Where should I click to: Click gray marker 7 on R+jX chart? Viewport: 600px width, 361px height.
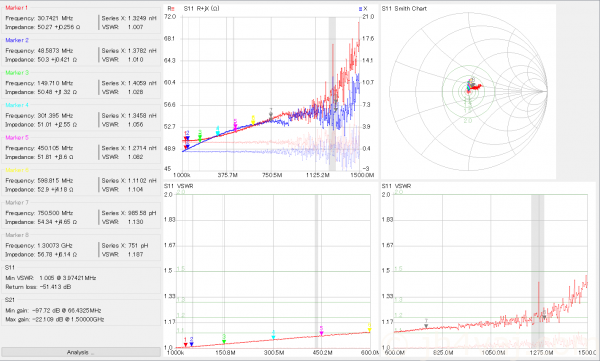click(271, 114)
